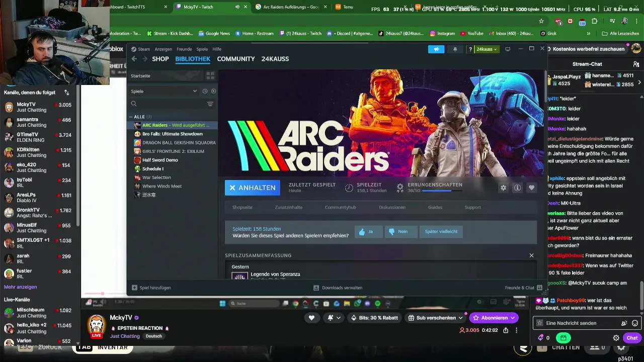
Task: Switch to Diskussionen game tab
Action: click(x=392, y=207)
